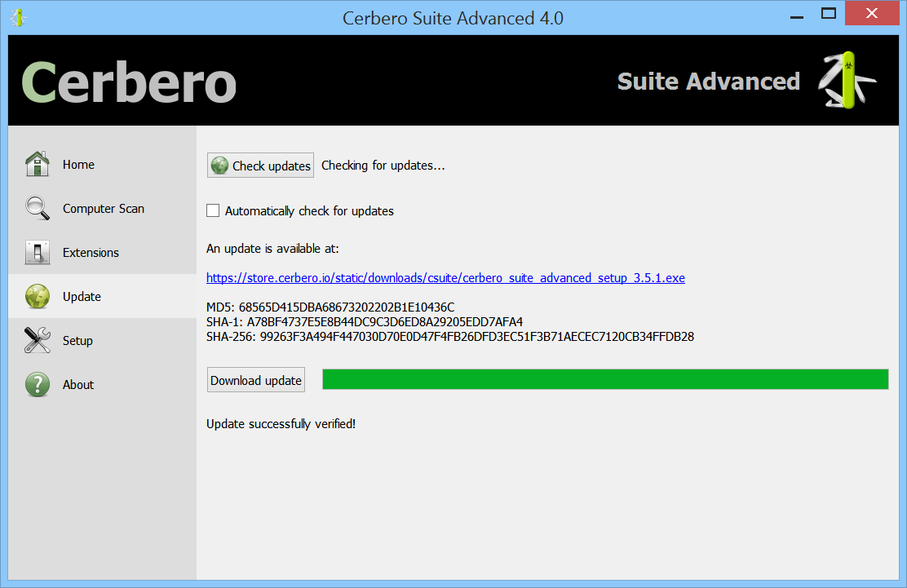Switch to Computer Scan section

(104, 209)
